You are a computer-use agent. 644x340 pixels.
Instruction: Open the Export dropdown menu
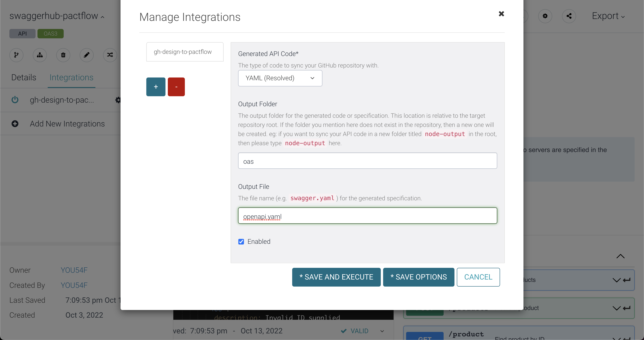click(608, 16)
